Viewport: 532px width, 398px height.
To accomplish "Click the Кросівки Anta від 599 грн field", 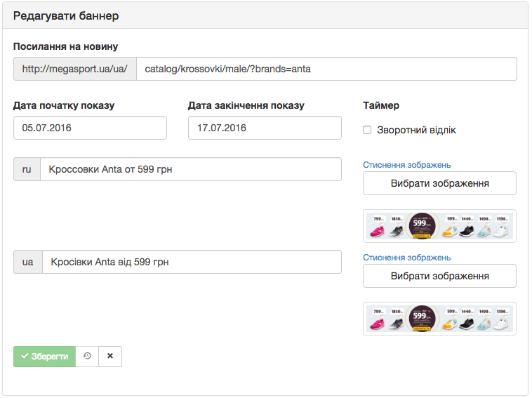I will (192, 262).
